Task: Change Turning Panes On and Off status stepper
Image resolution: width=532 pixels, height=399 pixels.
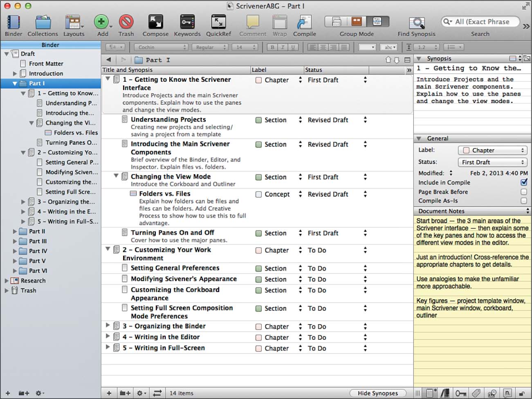Action: click(x=365, y=233)
